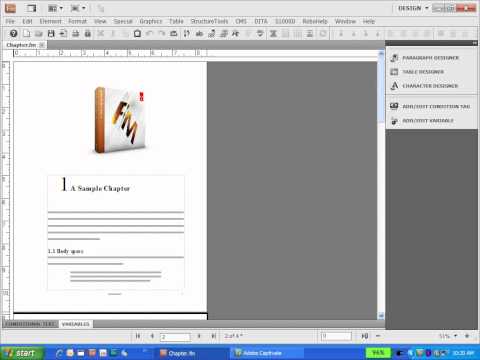Open the Graphics menu

[x=151, y=21]
